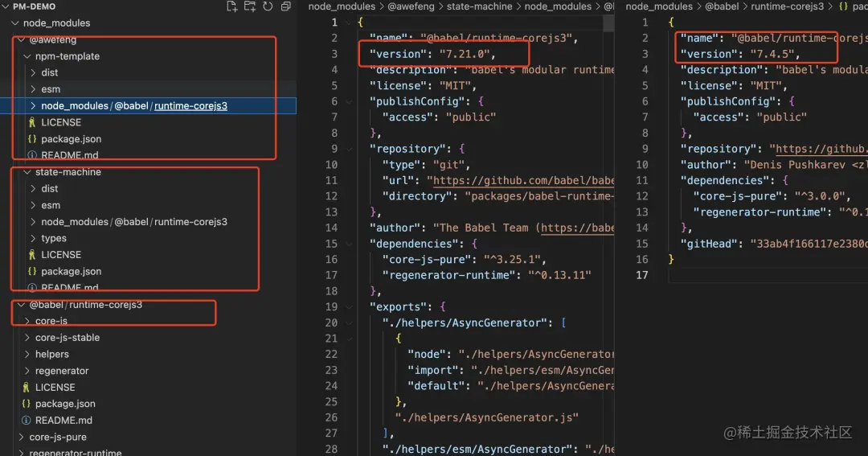The image size is (868, 456).
Task: Click "^0.13.11" regenerator-runtime value
Action: click(559, 275)
